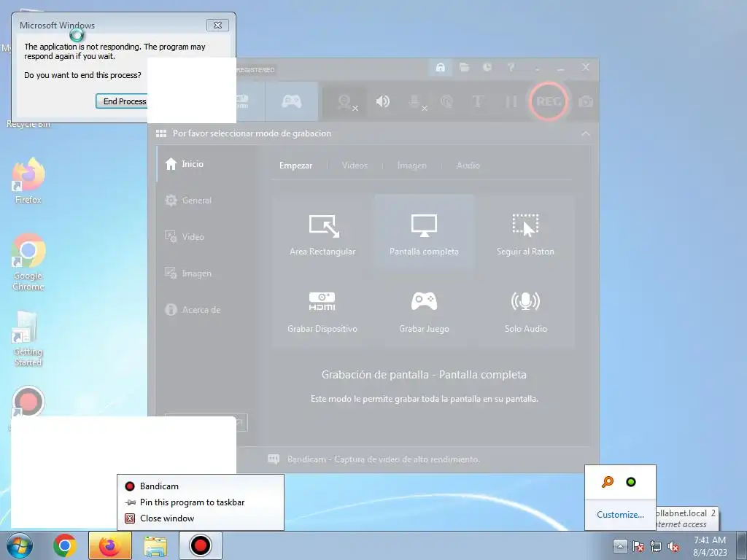The height and width of the screenshot is (560, 747).
Task: Switch to the Videos tab
Action: (x=355, y=166)
